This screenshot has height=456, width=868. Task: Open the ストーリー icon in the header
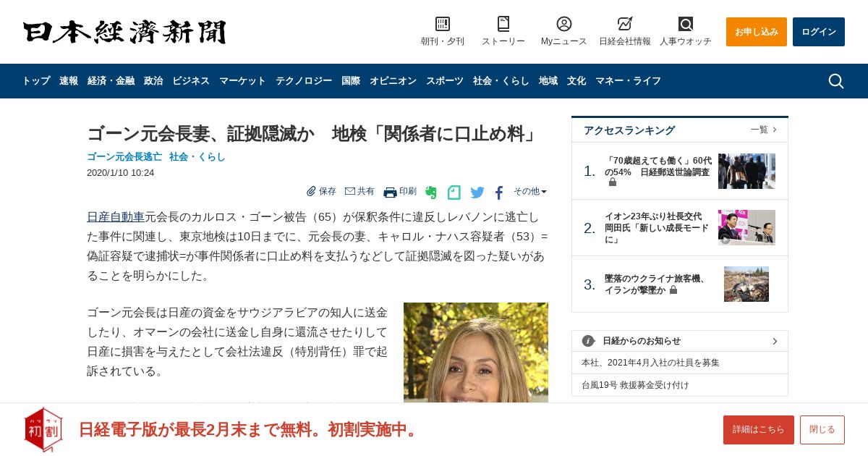(503, 24)
